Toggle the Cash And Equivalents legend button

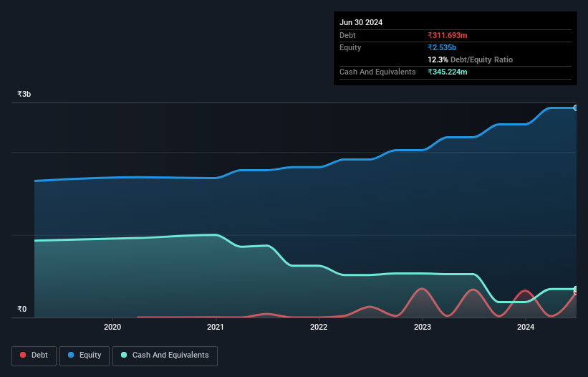tap(165, 355)
